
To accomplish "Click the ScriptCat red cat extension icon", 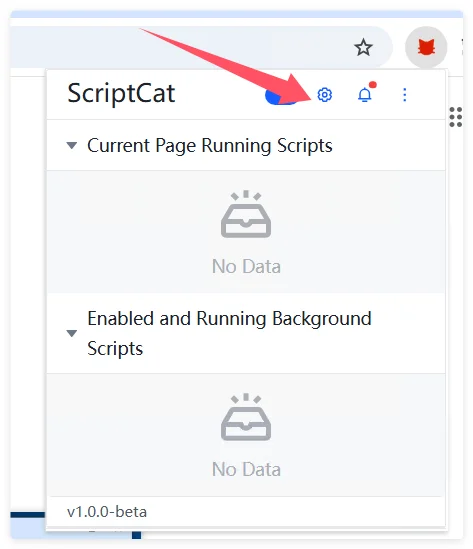I will [426, 47].
